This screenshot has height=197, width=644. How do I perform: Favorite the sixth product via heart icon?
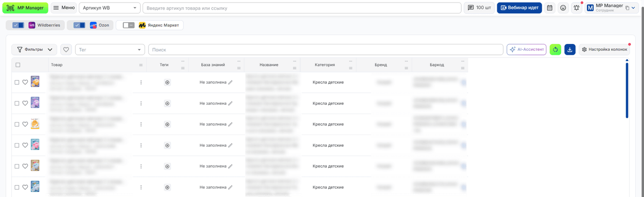tap(25, 187)
